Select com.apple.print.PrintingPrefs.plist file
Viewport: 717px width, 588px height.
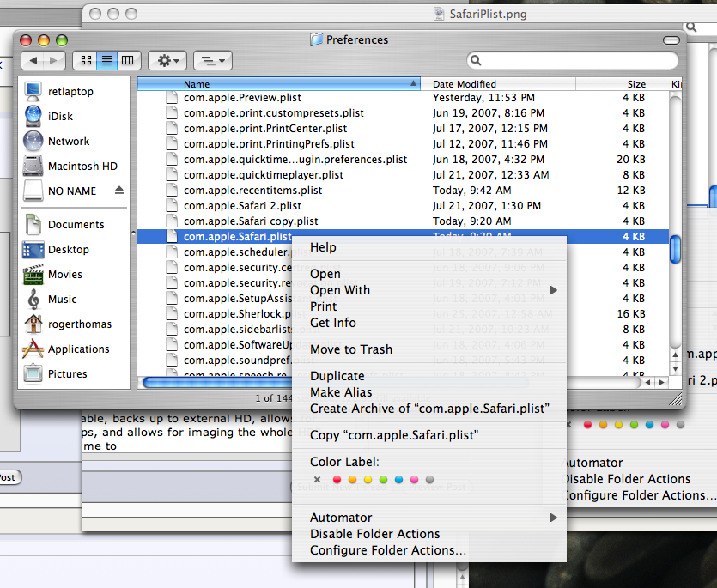[269, 144]
